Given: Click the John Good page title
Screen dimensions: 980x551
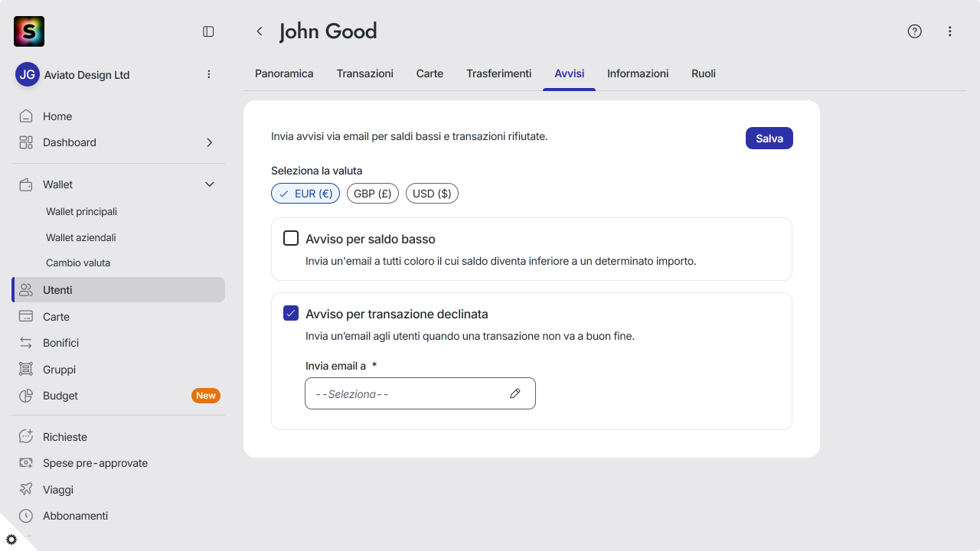Looking at the screenshot, I should (328, 31).
